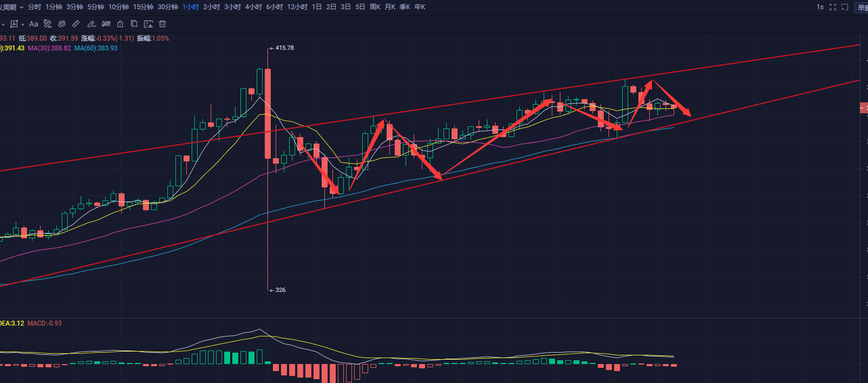Image resolution: width=868 pixels, height=383 pixels.
Task: Click the ruler measurement tool icon
Action: click(x=76, y=24)
